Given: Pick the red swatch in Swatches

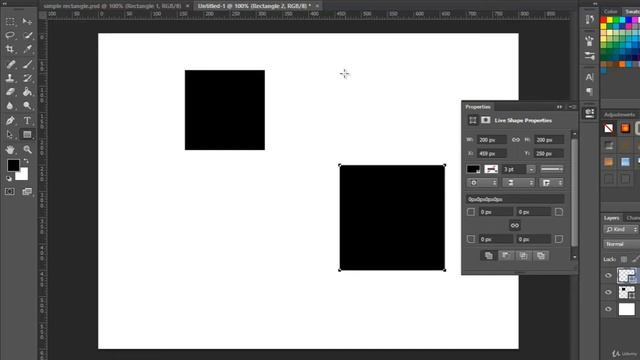Looking at the screenshot, I should click(x=603, y=20).
